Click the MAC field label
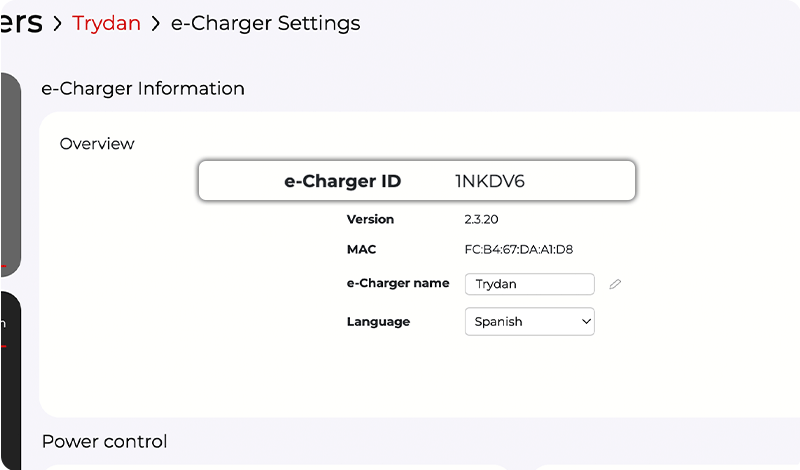This screenshot has height=470, width=800. (361, 249)
